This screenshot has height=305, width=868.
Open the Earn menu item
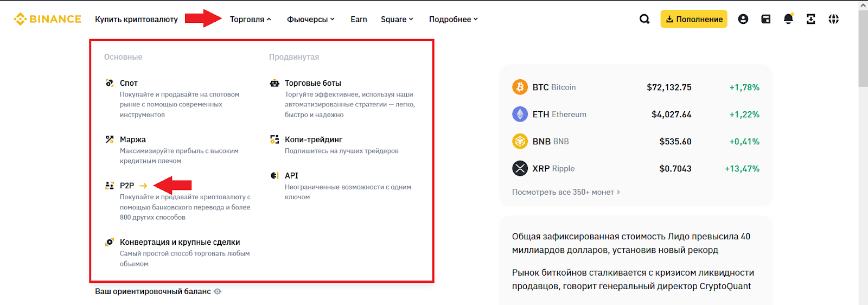click(359, 19)
